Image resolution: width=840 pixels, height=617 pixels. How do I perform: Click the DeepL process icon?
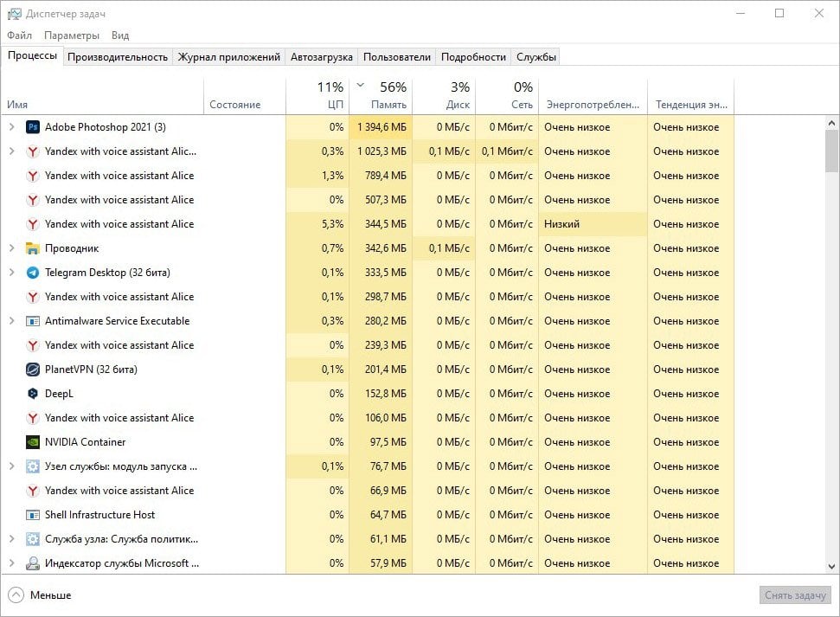tap(33, 394)
